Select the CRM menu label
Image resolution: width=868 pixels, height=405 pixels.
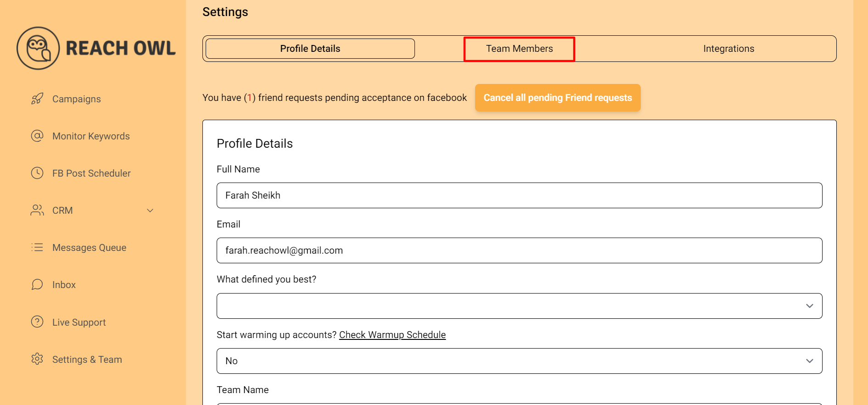click(62, 211)
